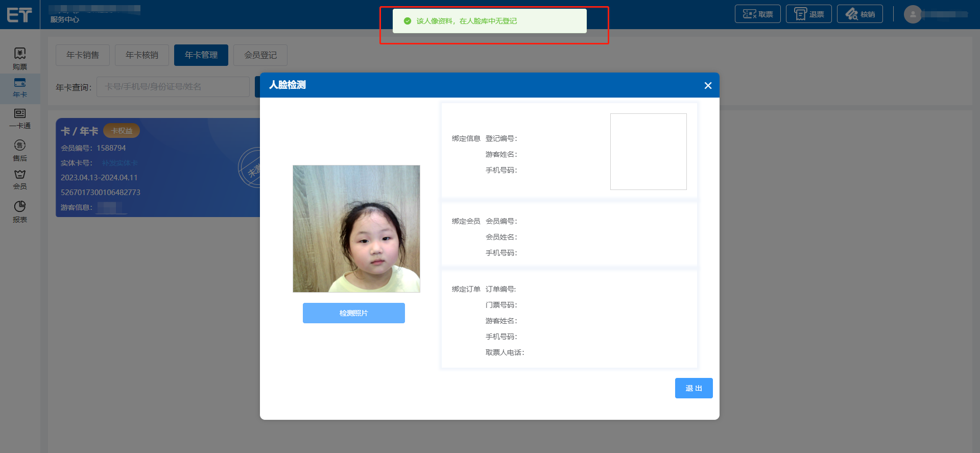
Task: Switch to the 年卡核销 tab
Action: click(x=142, y=55)
